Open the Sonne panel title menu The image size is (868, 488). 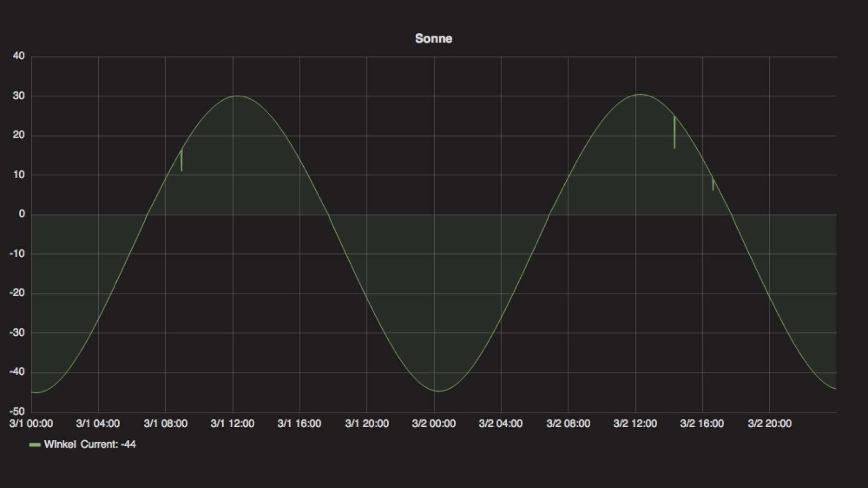pos(434,39)
